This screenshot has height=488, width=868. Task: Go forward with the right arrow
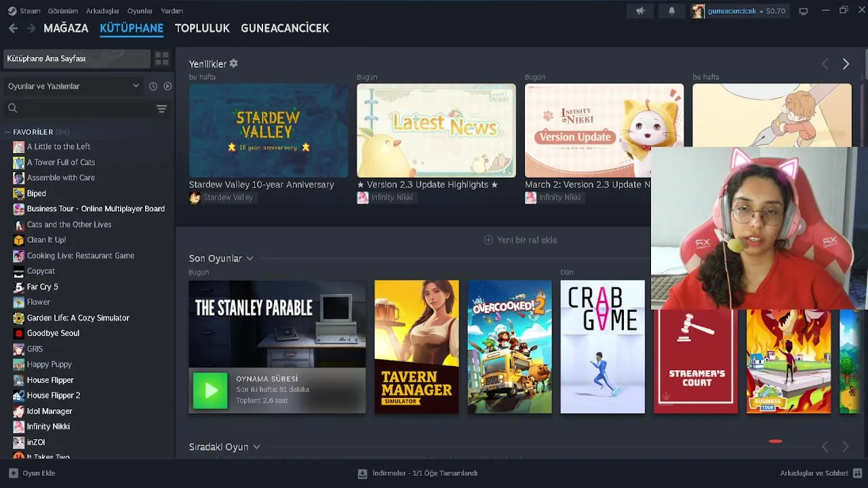(31, 28)
